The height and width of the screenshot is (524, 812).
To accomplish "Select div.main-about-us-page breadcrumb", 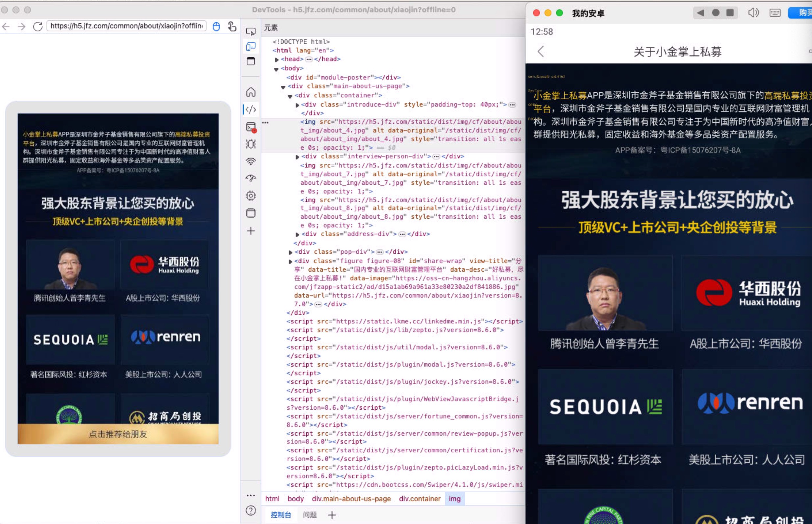I will [x=351, y=498].
